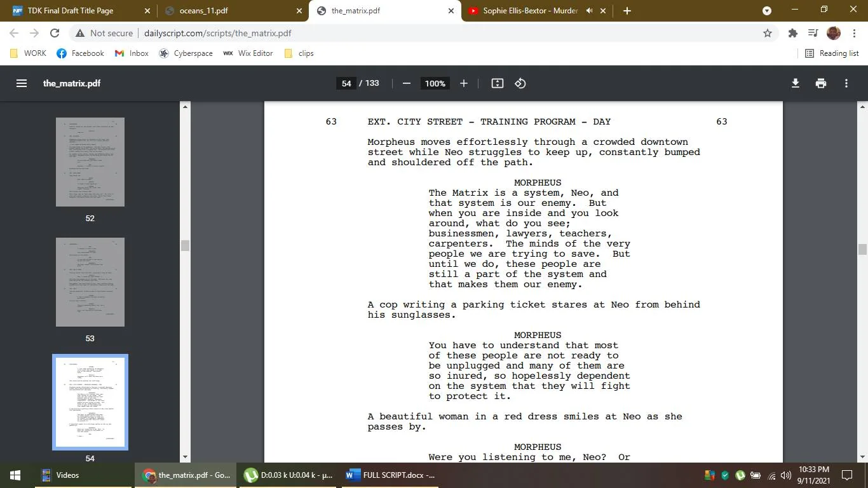The image size is (868, 488).
Task: Mute the Sophie Ellis-Bextor tab audio
Action: pos(589,11)
